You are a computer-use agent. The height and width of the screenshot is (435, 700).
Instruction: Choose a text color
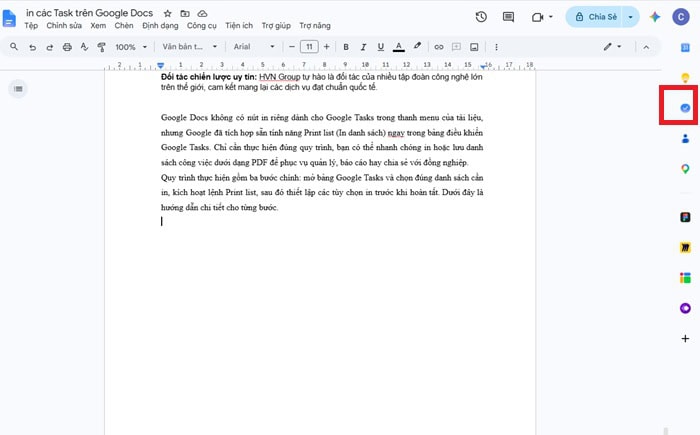coord(399,47)
